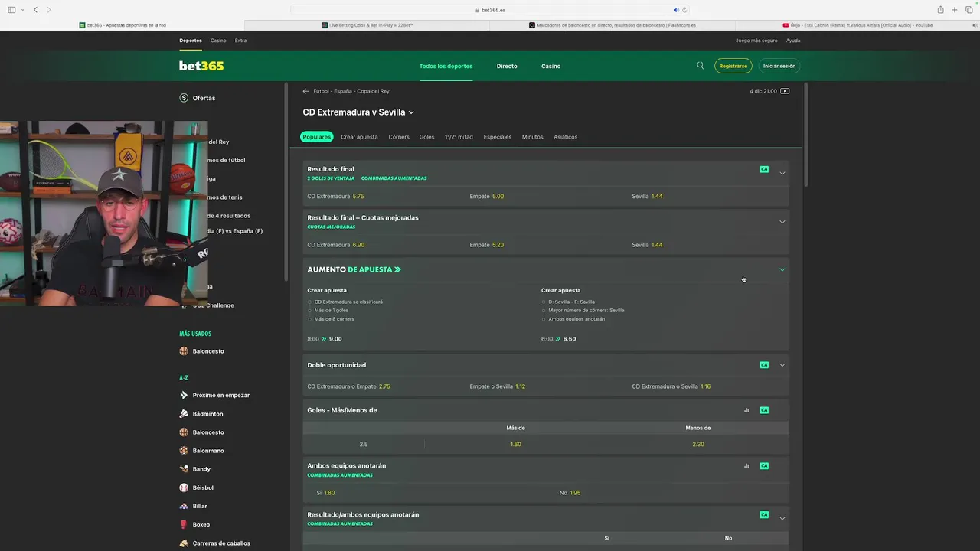Open the bet365 logo homepage
The height and width of the screenshot is (551, 980).
point(201,66)
